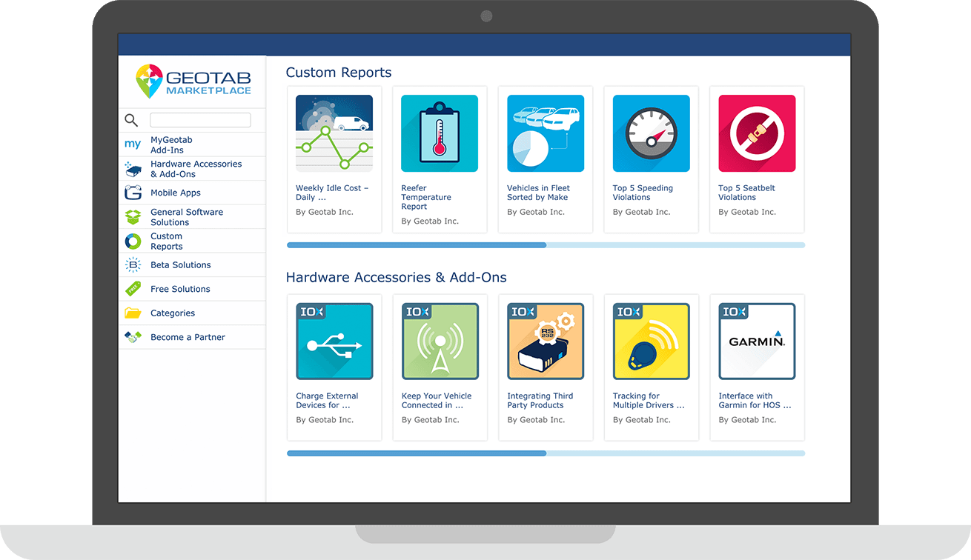Click the search magnifying glass icon
This screenshot has height=560, width=971.
tap(131, 120)
